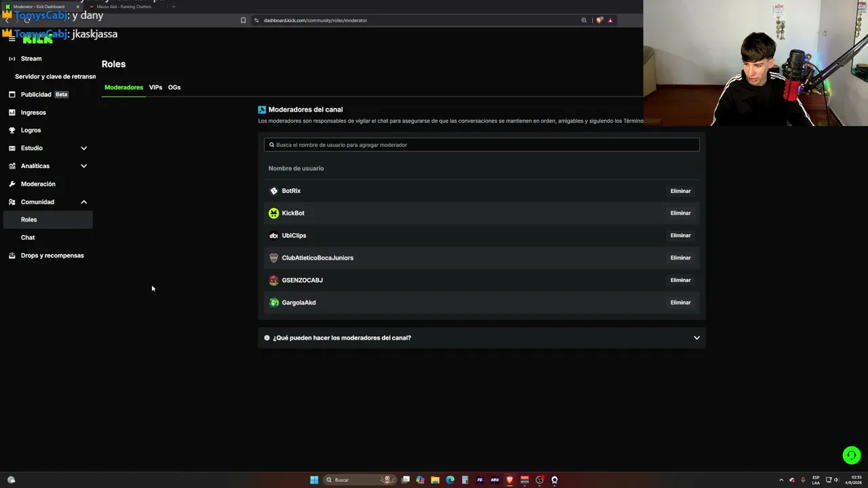Click the Publicidad calendar icon

click(x=12, y=95)
